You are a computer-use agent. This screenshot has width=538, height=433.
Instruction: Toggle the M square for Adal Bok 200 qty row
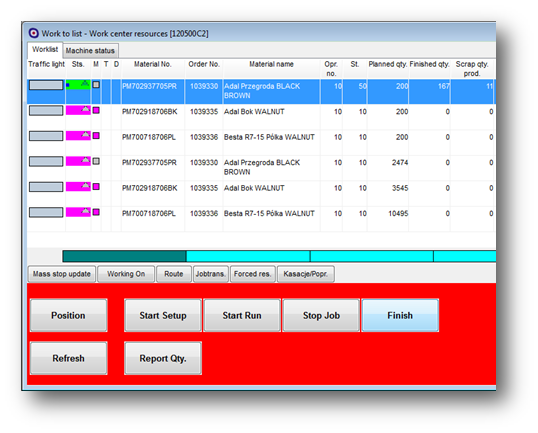pos(96,110)
